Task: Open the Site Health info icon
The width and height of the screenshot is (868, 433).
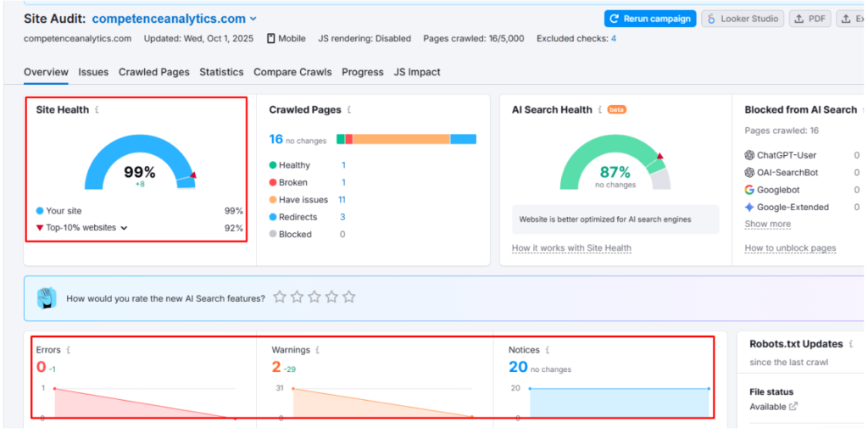Action: click(x=97, y=109)
